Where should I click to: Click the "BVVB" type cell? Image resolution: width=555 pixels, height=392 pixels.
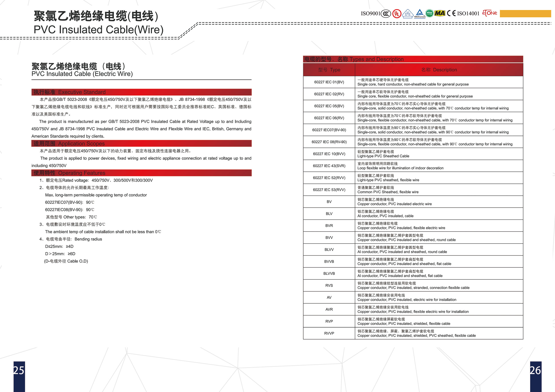coord(329,261)
